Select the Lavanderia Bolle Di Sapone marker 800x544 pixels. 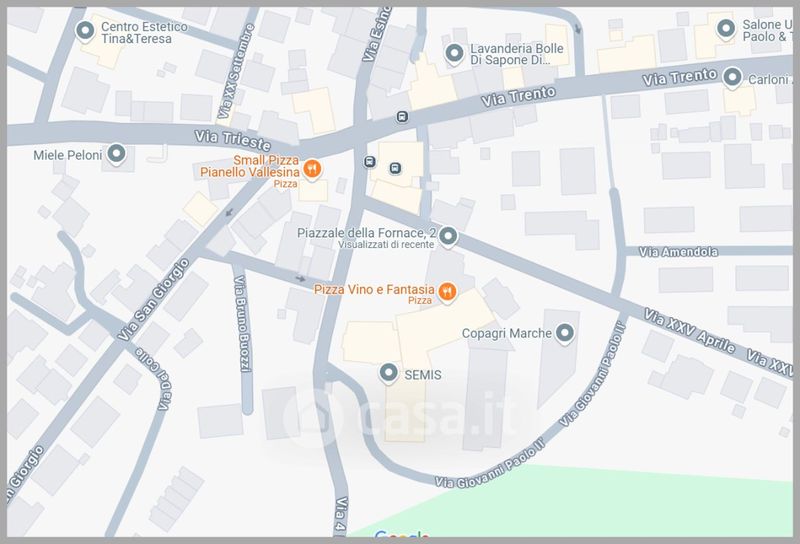click(454, 53)
